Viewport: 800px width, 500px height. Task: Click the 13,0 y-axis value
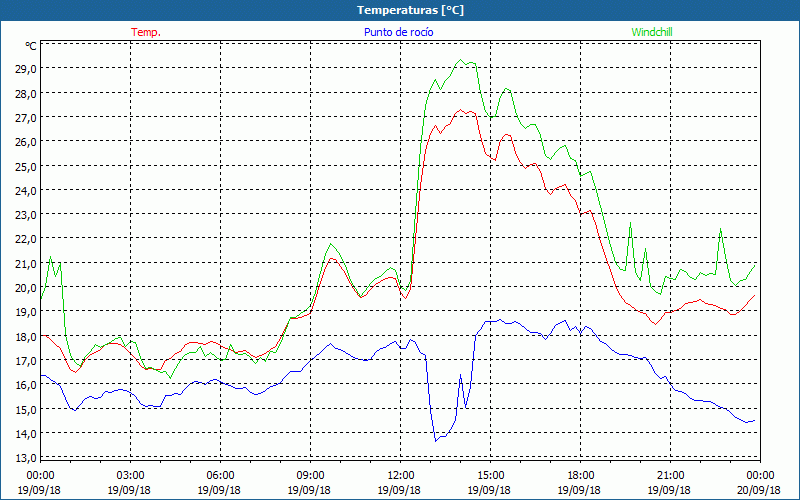coord(26,458)
